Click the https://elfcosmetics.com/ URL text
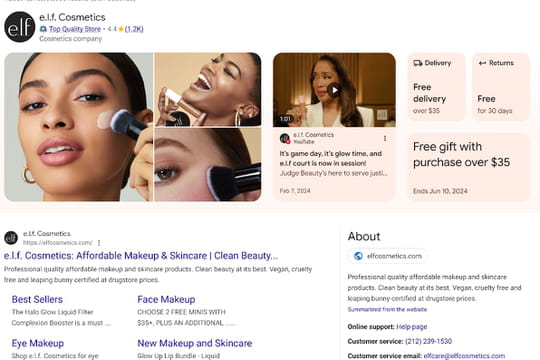Image resolution: width=540 pixels, height=360 pixels. [x=58, y=243]
